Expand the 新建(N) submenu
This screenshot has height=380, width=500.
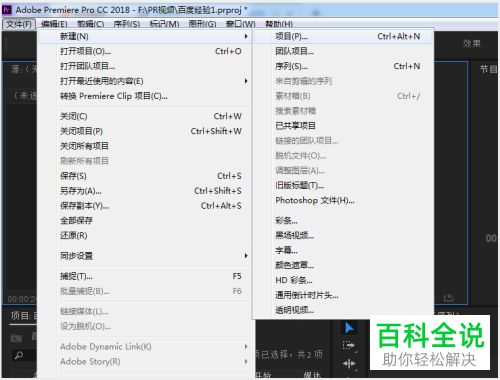(x=145, y=36)
